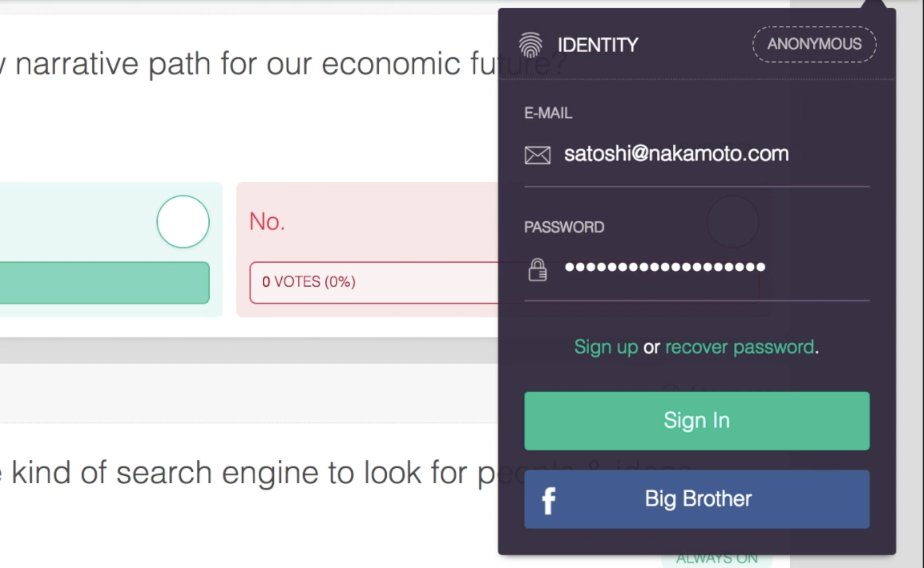This screenshot has width=924, height=568.
Task: Click the Facebook 'f' logo icon
Action: [x=548, y=500]
